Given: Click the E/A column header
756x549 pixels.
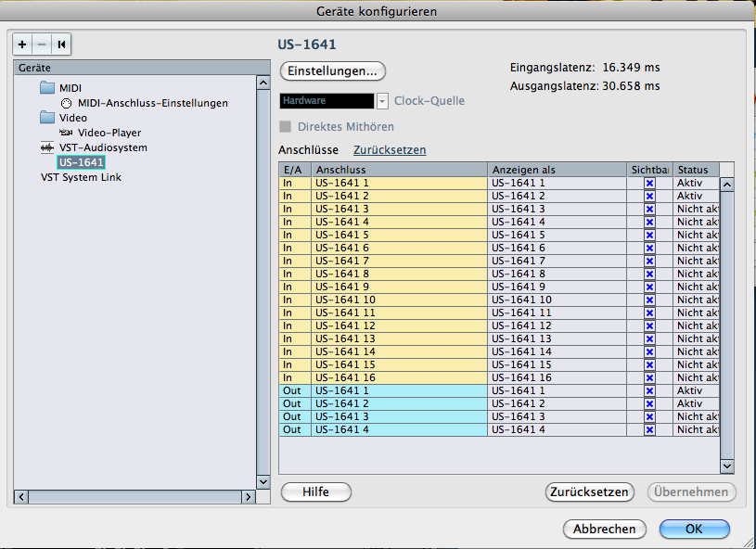Looking at the screenshot, I should (x=295, y=170).
